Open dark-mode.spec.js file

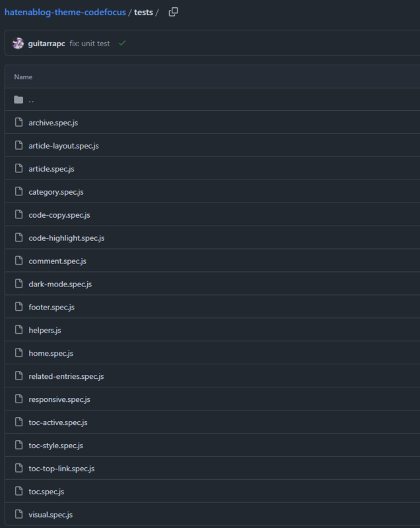point(60,284)
